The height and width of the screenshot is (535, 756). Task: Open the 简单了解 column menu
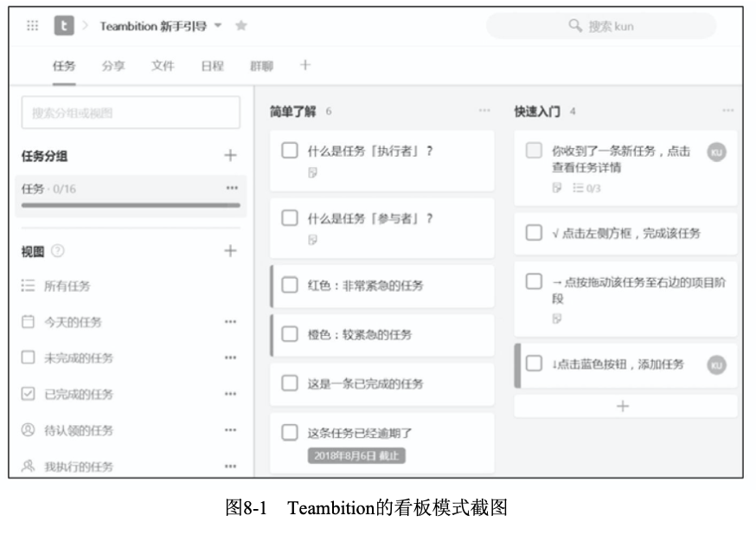[x=484, y=111]
